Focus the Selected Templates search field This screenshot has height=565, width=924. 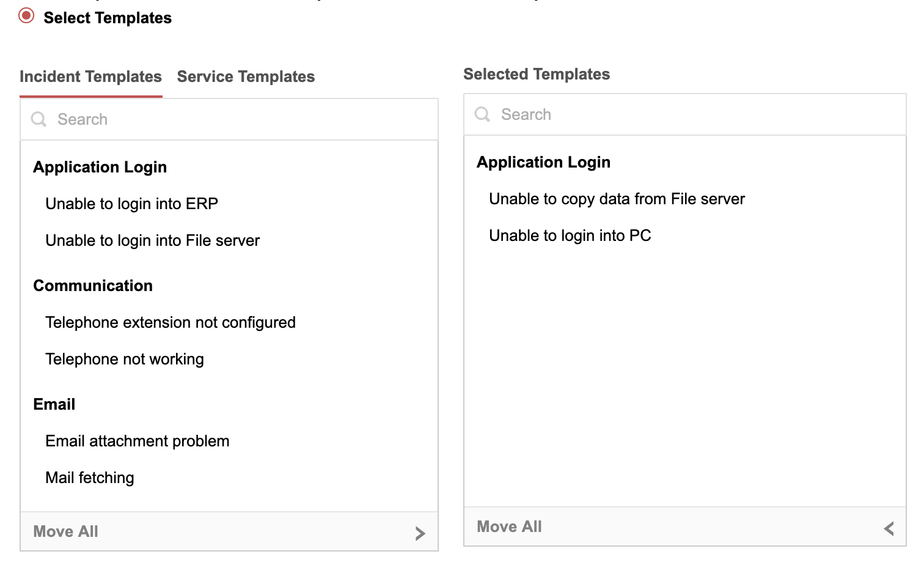(x=697, y=114)
